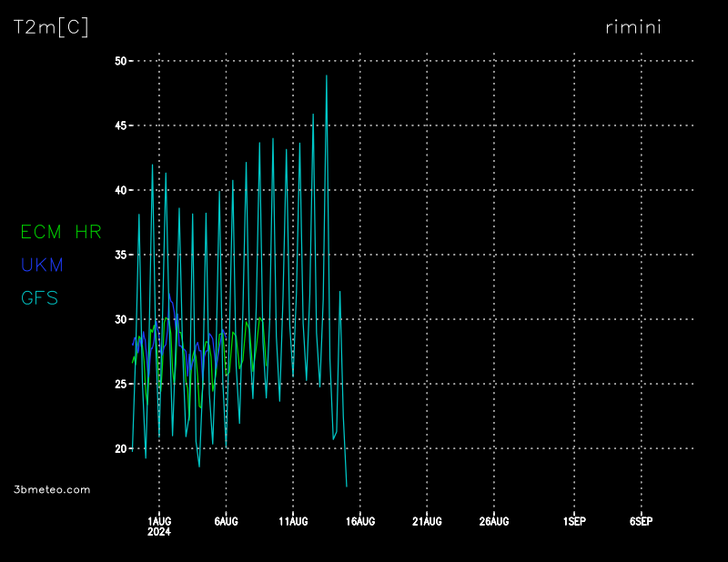Click the highest GFS peak near 49 degrees
The height and width of the screenshot is (562, 728).
click(x=326, y=76)
